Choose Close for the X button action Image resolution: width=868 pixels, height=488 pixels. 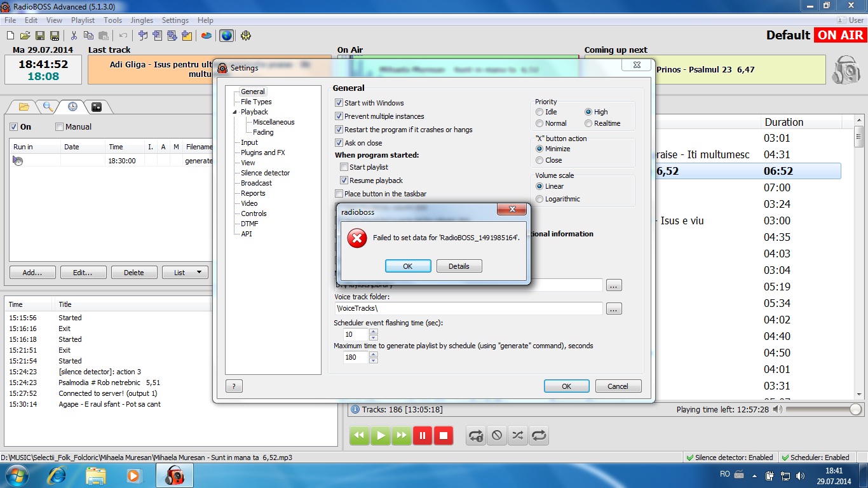539,160
